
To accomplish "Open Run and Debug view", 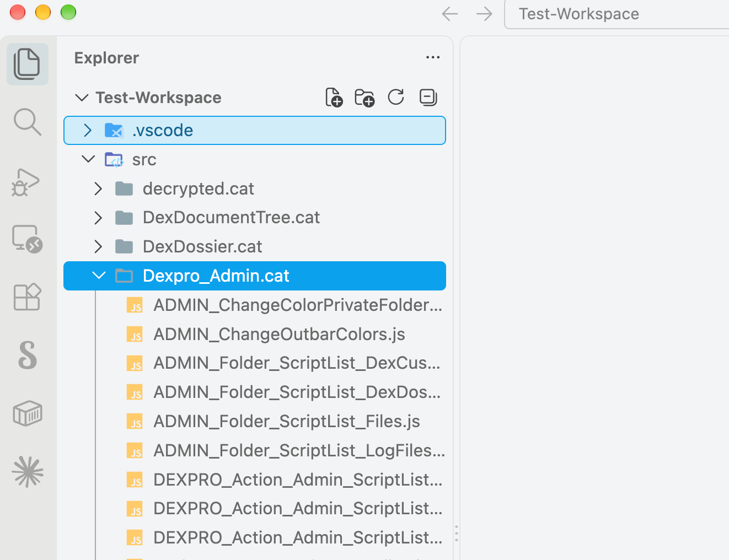I will pos(26,182).
